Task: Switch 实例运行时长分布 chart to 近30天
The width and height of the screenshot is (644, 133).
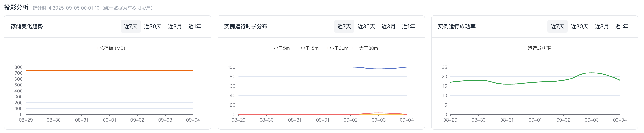Action: pyautogui.click(x=366, y=27)
